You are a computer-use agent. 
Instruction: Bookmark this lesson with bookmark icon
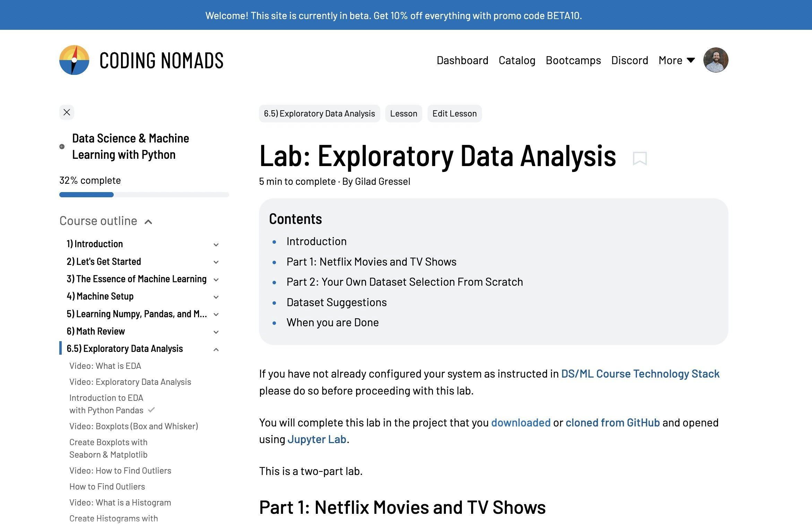(x=639, y=158)
